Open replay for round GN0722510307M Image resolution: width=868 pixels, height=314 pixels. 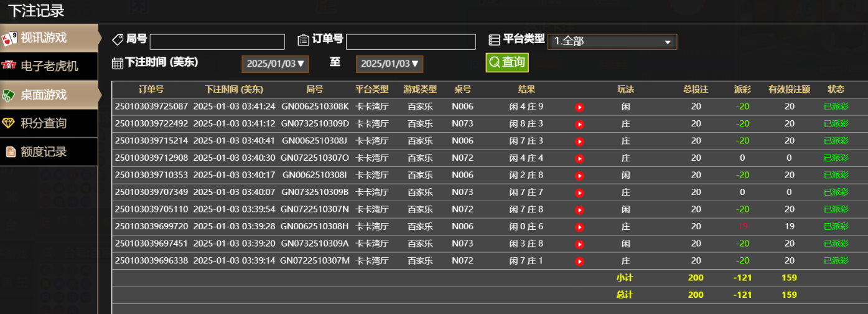579,261
